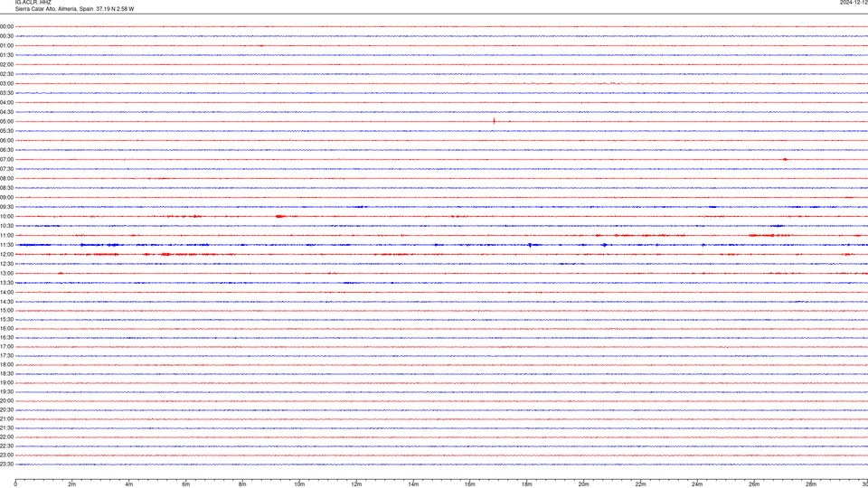Screen dimensions: 868x488
Task: Click the '07:00' row label
Action: (6, 159)
